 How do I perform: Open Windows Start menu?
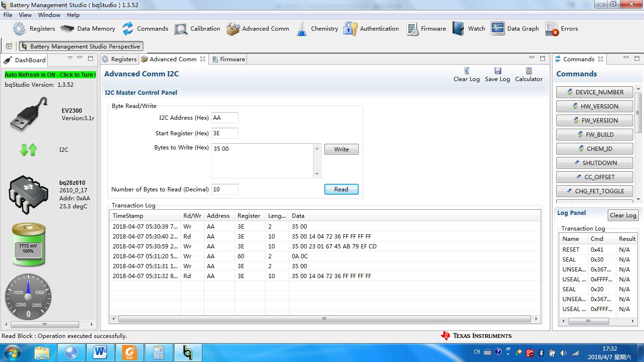pos(12,352)
